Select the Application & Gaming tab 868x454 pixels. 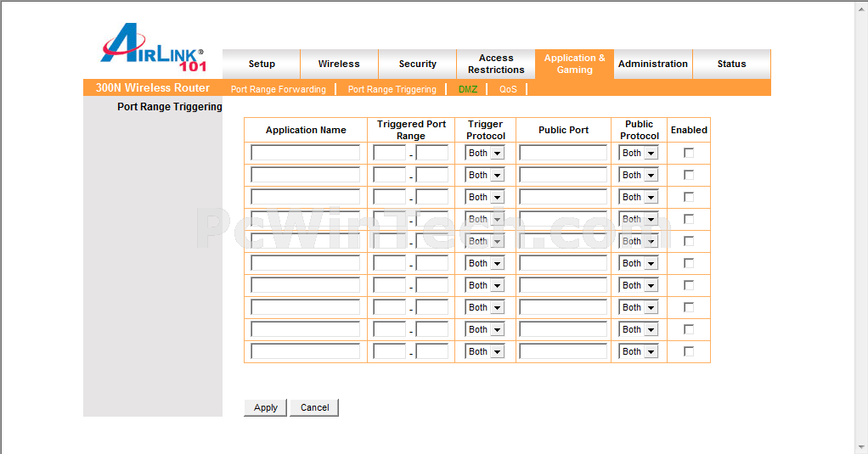point(575,64)
